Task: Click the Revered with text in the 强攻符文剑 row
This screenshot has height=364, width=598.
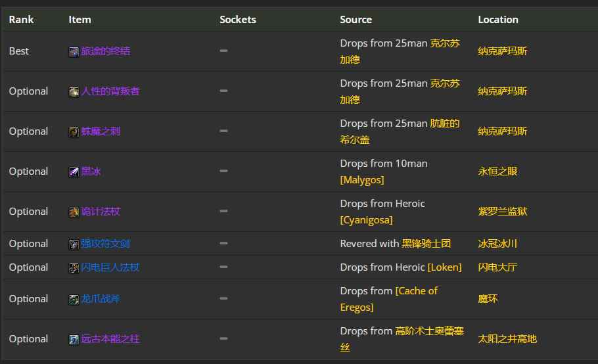Action: 369,244
